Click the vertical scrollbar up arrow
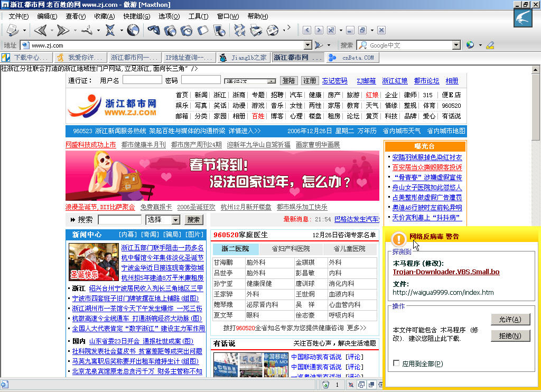Screen dimensions: 541x392 (535, 69)
